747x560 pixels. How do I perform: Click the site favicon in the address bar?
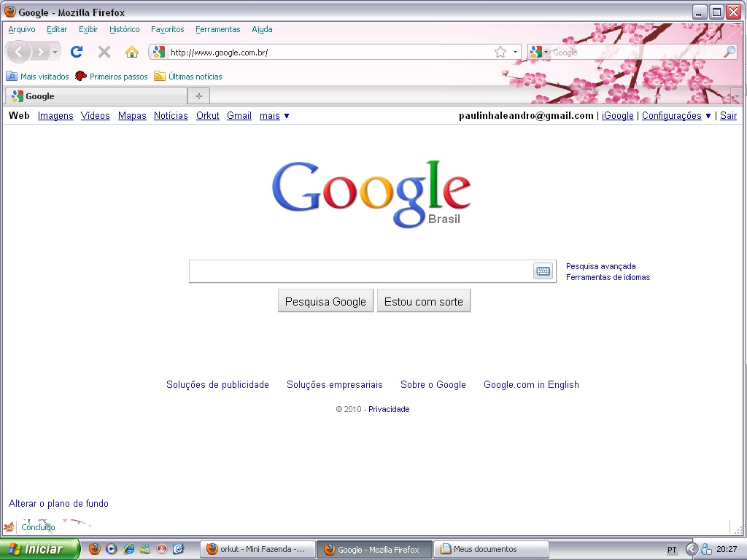[158, 52]
